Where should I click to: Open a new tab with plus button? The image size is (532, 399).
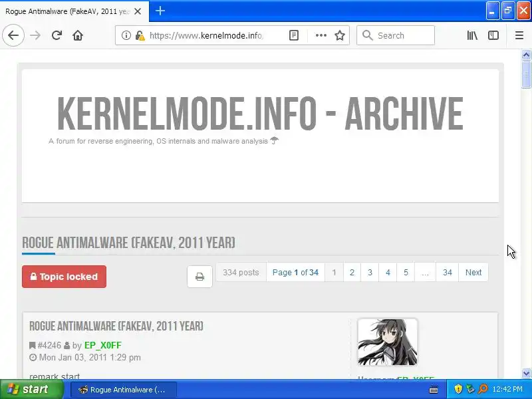[x=160, y=11]
